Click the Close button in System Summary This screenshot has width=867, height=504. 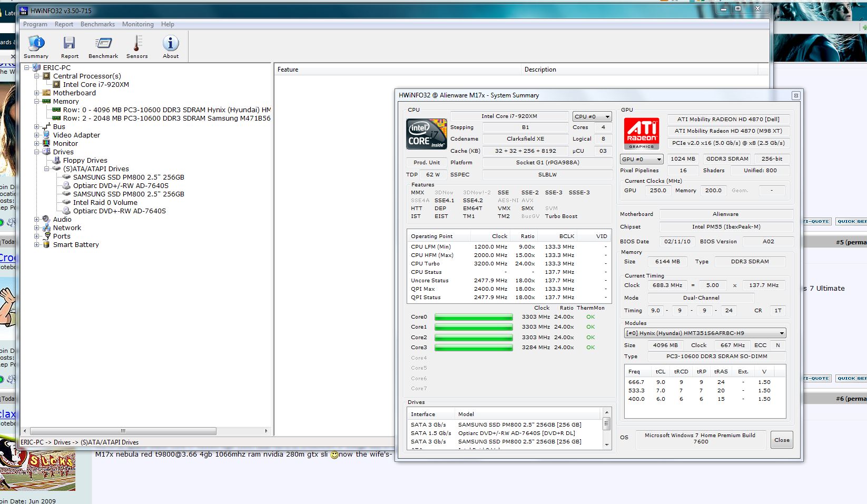coord(782,440)
